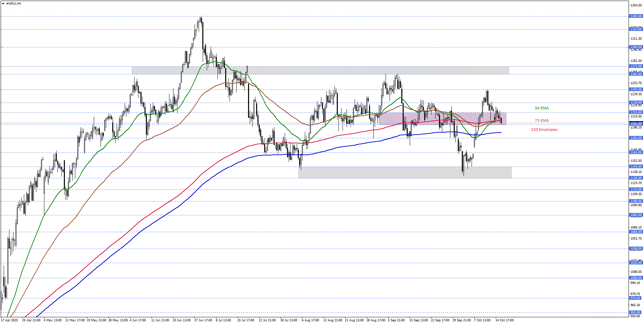The width and height of the screenshot is (644, 324).
Task: Select the 75 EMA label
Action: [x=541, y=120]
